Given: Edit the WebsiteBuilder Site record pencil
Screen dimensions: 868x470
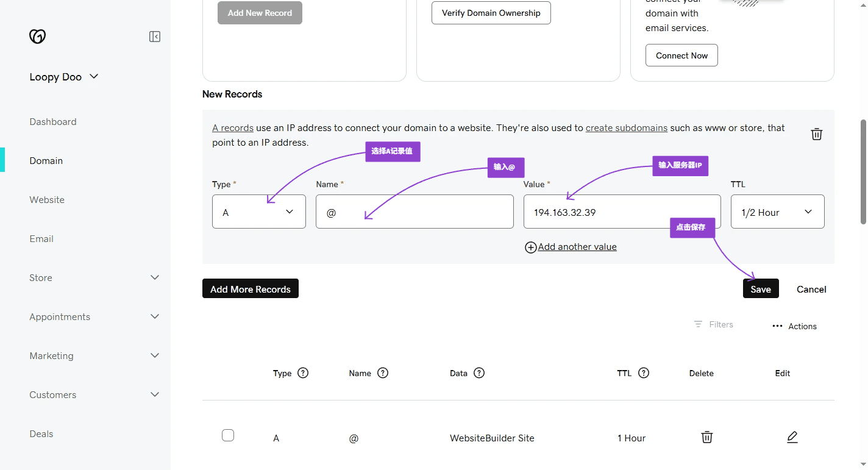Looking at the screenshot, I should pos(792,437).
